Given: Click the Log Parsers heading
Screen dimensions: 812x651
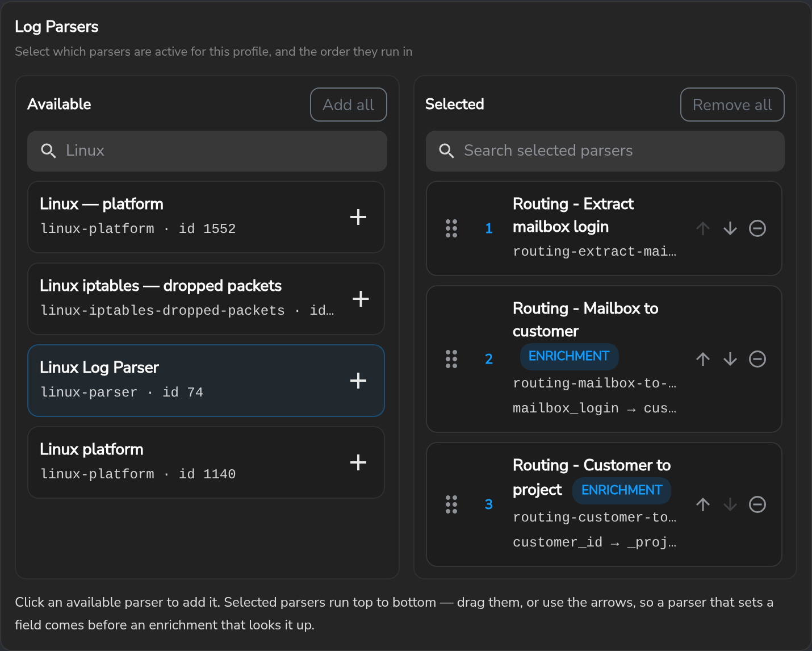Looking at the screenshot, I should pyautogui.click(x=57, y=27).
